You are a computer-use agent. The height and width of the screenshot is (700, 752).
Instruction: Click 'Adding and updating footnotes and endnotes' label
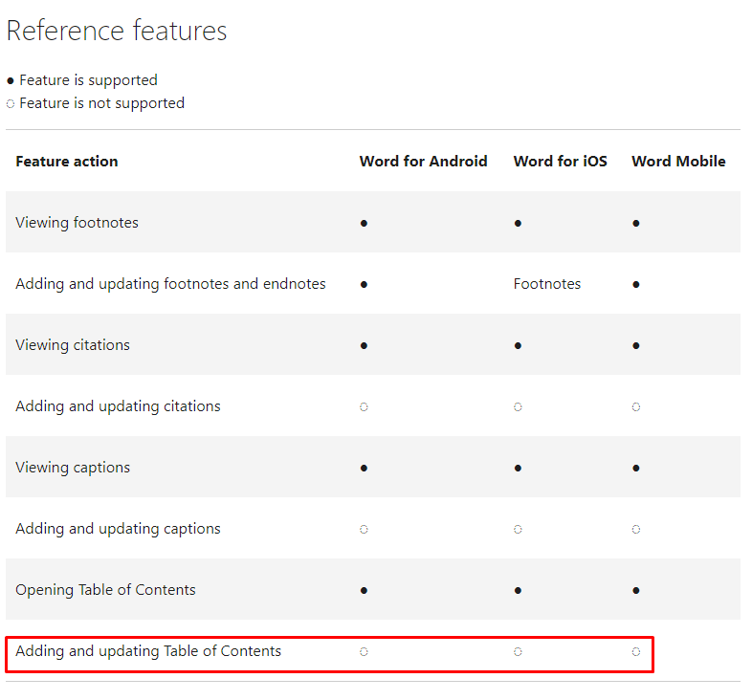170,284
